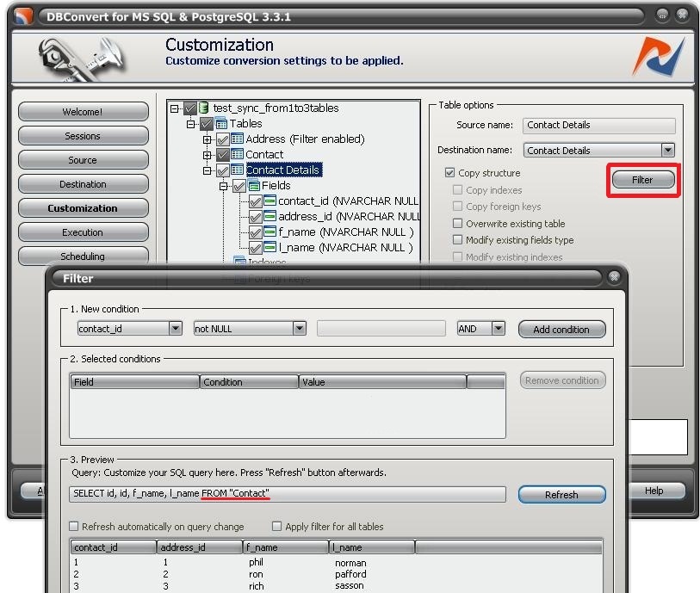Image resolution: width=700 pixels, height=593 pixels.
Task: Open the contact_id field dropdown in filter
Action: (x=176, y=329)
